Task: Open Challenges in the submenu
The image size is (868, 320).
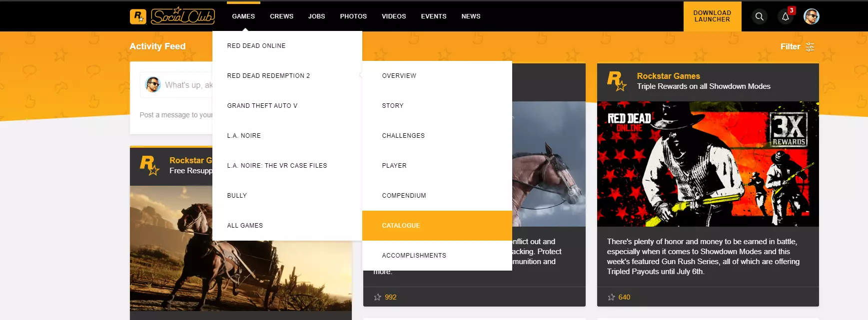Action: [437, 136]
